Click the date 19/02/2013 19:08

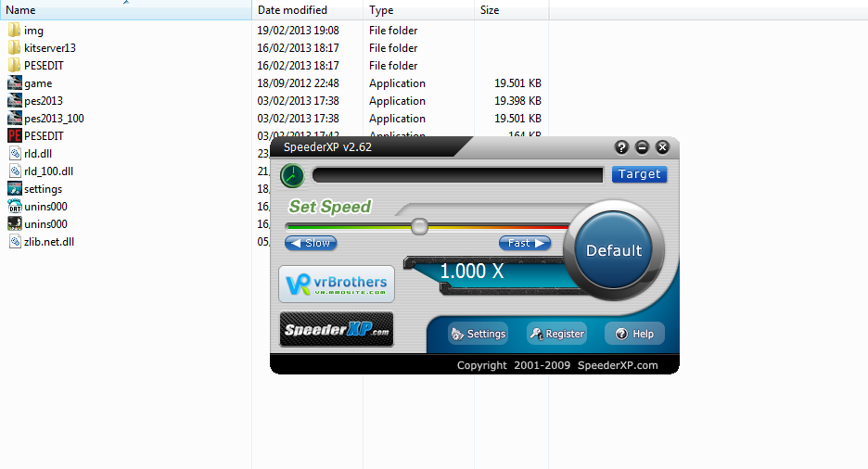coord(298,30)
